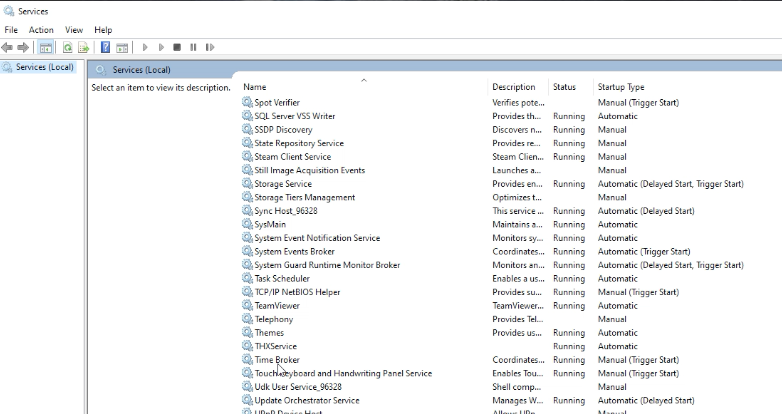This screenshot has height=414, width=782.
Task: Click the Restart Service toolbar icon
Action: pyautogui.click(x=210, y=47)
